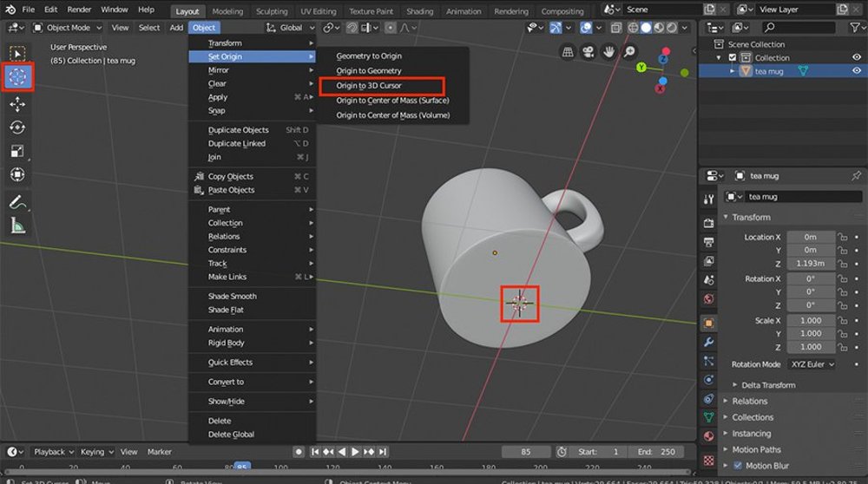This screenshot has width=868, height=484.
Task: Choose Origin to 3D Cursor
Action: (369, 86)
